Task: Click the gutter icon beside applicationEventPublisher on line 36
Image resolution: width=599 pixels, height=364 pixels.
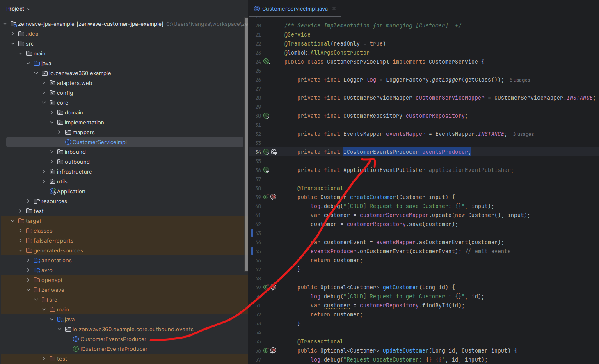Action: tap(266, 170)
